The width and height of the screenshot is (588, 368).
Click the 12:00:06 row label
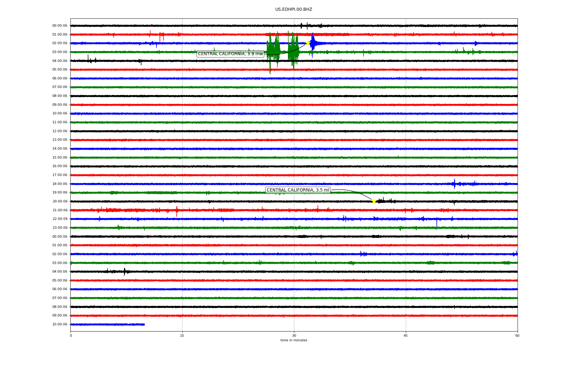(60, 131)
